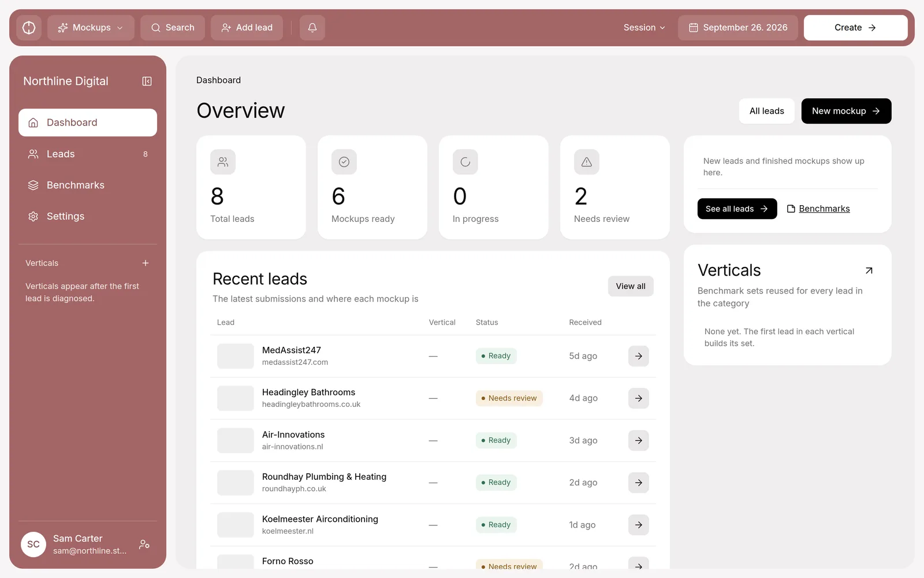Click the Needs review warning icon
The image size is (924, 578).
pyautogui.click(x=587, y=162)
